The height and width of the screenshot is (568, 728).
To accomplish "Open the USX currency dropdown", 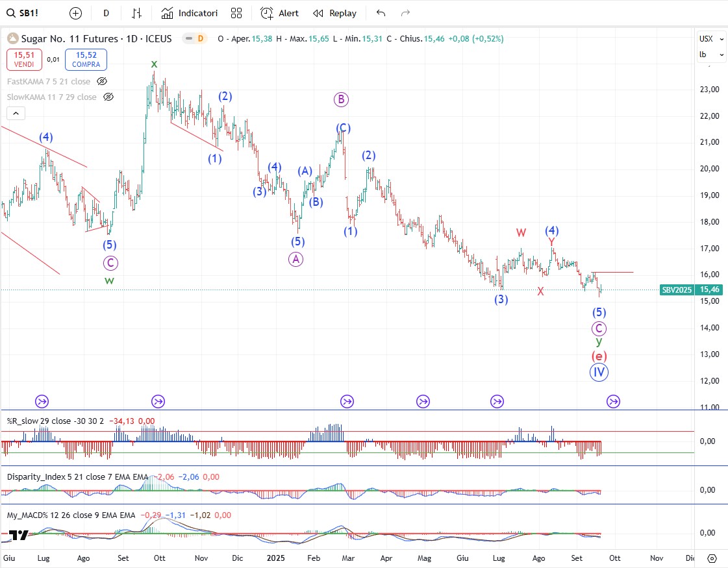I will pyautogui.click(x=710, y=39).
